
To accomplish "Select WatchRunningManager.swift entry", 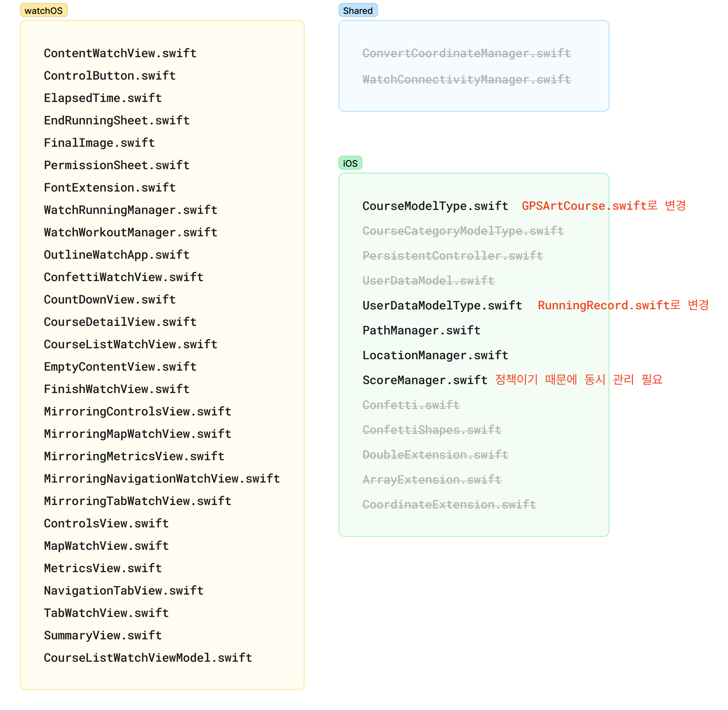I will point(130,209).
